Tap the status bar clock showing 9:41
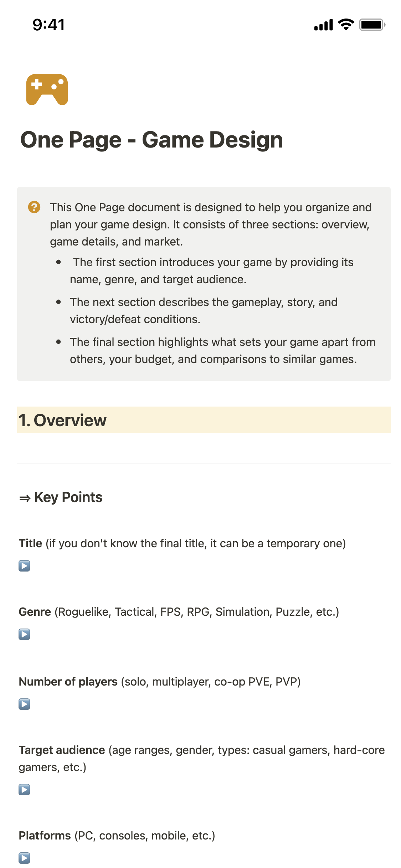 (x=48, y=25)
